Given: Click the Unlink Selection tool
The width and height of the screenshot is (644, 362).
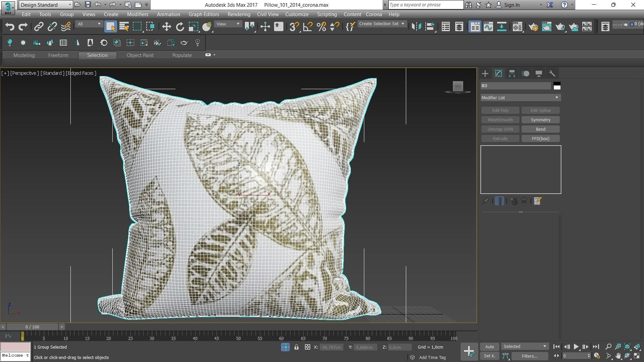Looking at the screenshot, I should coord(52,27).
